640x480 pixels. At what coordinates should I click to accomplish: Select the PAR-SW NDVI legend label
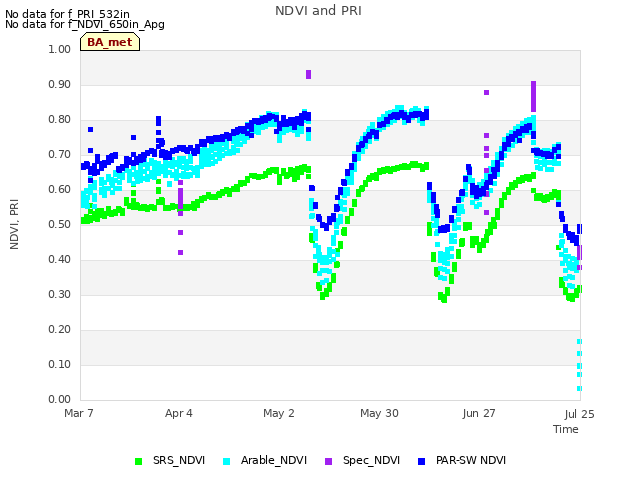click(x=471, y=460)
